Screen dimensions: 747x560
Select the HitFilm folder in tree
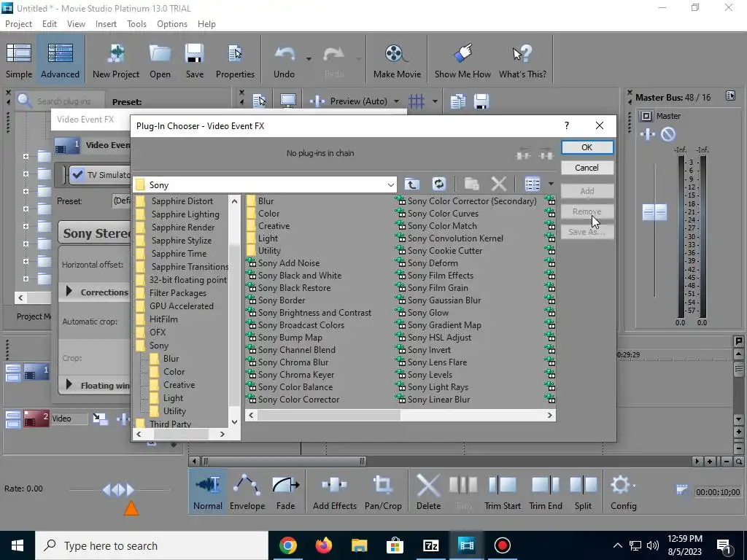tap(163, 319)
